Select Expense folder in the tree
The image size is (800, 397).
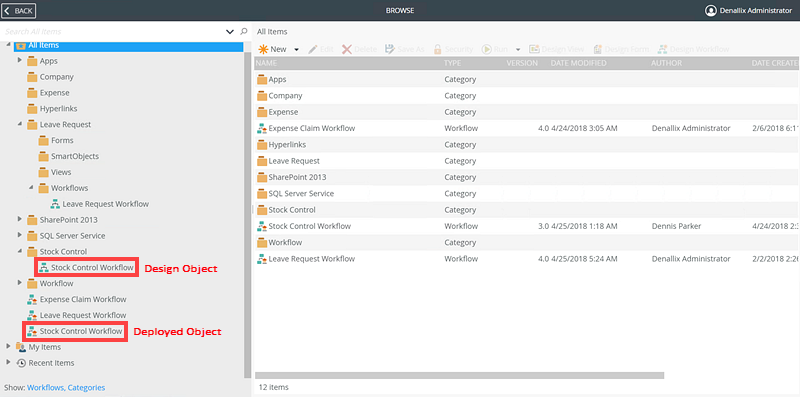click(48, 93)
